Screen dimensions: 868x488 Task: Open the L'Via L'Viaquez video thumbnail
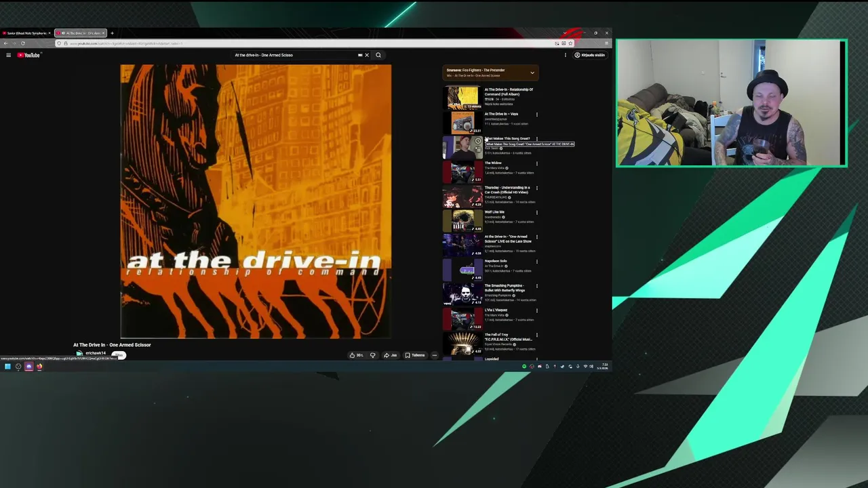(462, 318)
